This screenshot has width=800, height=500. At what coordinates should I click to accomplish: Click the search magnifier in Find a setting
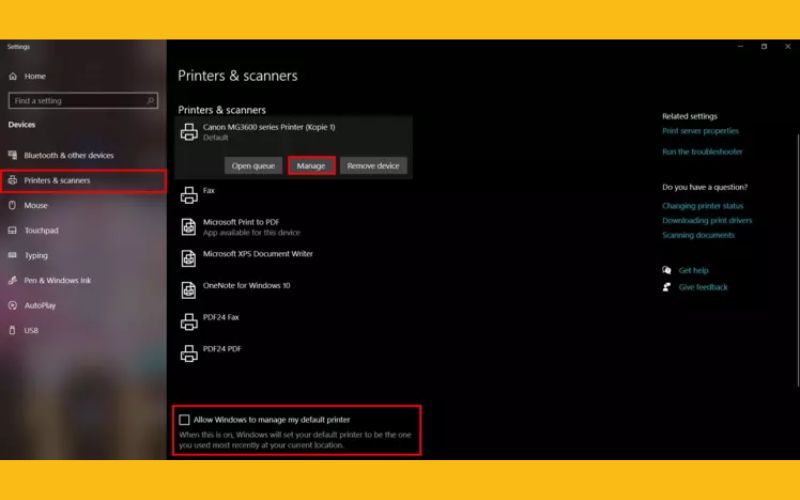151,101
